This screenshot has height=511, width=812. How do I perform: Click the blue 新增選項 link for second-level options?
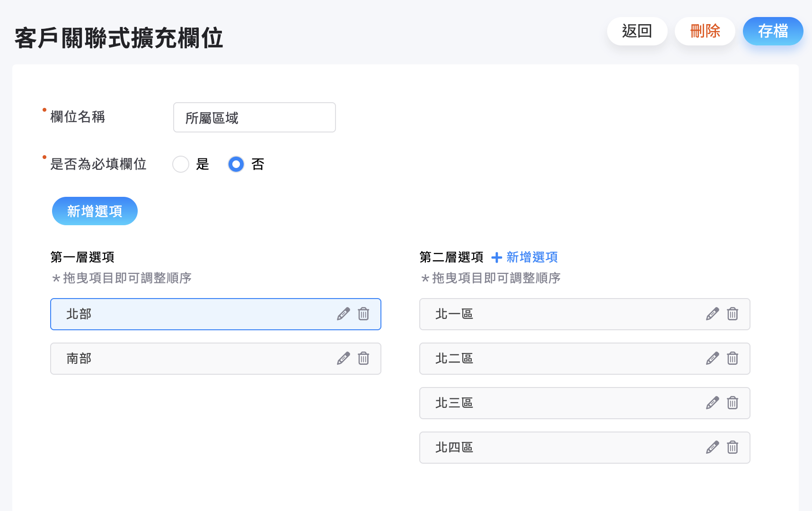tap(531, 257)
